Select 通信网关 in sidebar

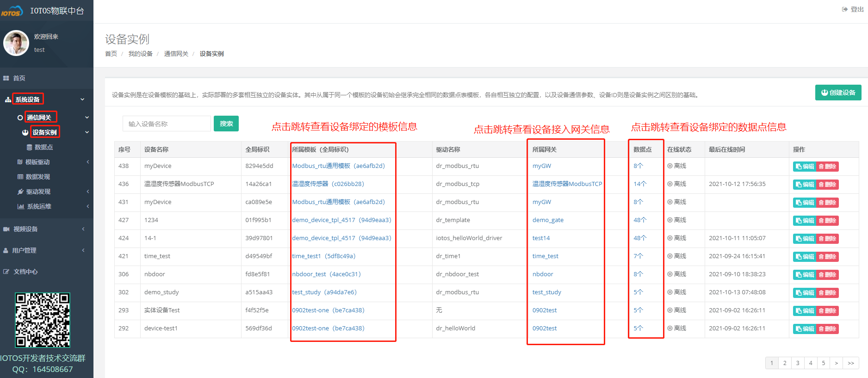(x=39, y=118)
